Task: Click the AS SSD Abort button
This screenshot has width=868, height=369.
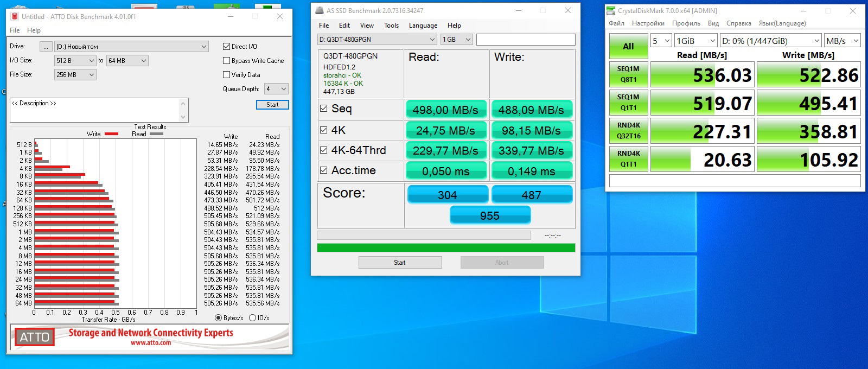Action: [502, 263]
